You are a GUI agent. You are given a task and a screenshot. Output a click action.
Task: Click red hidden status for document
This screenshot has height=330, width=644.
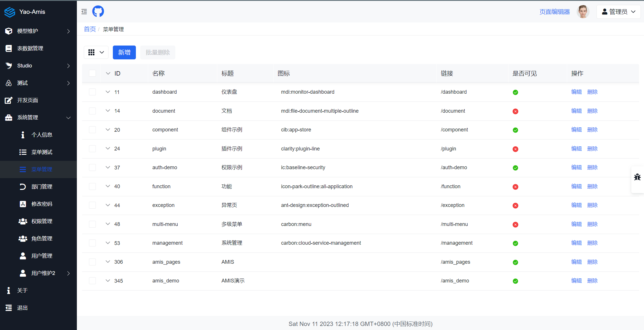[515, 111]
